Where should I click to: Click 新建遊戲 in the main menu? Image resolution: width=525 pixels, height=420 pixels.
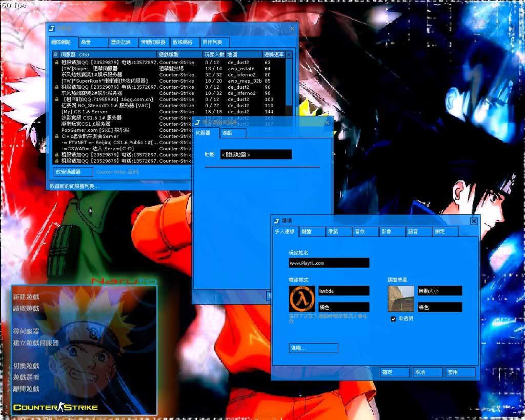(x=26, y=297)
